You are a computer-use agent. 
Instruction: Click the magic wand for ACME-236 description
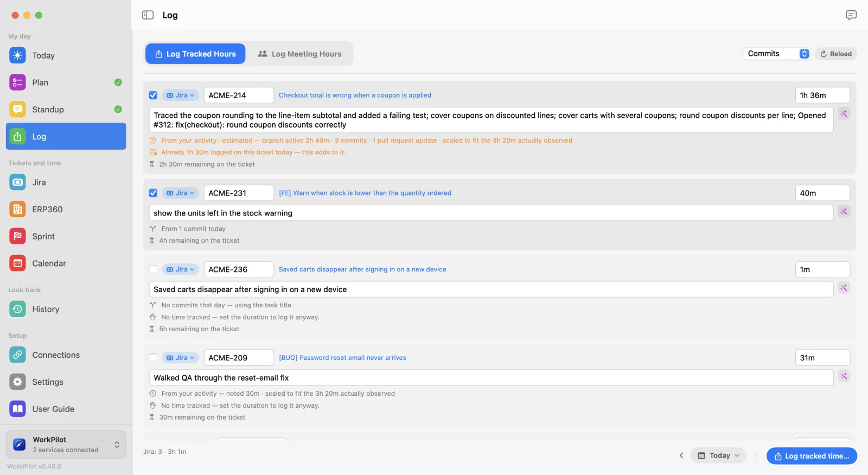coord(844,288)
